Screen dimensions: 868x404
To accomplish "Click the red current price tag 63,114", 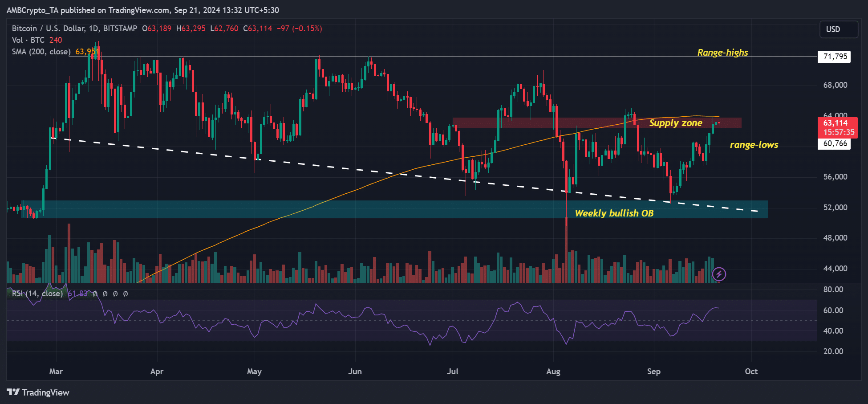I will (836, 127).
